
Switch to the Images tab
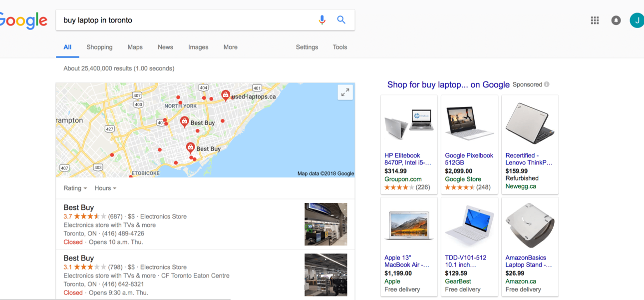pyautogui.click(x=198, y=47)
